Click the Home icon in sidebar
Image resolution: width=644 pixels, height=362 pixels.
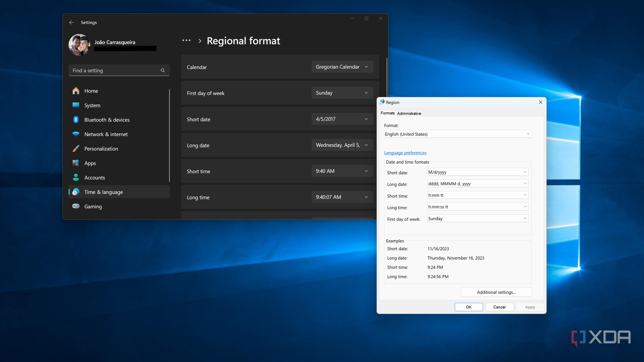(x=76, y=91)
